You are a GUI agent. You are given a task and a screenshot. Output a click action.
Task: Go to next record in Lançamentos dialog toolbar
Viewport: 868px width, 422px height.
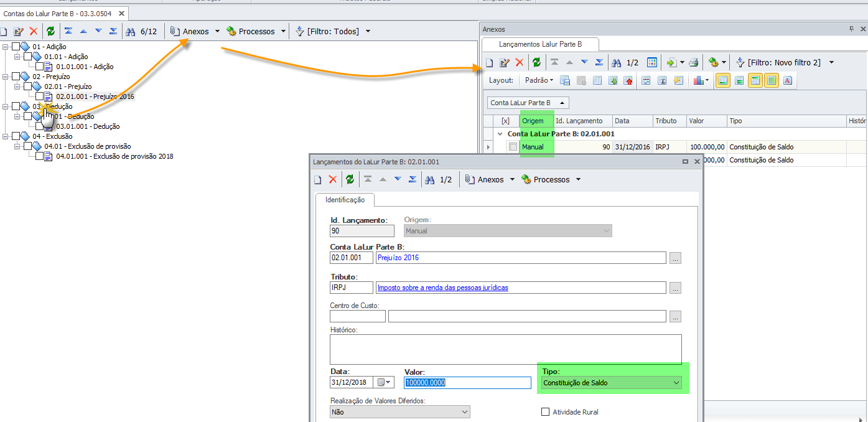point(398,179)
